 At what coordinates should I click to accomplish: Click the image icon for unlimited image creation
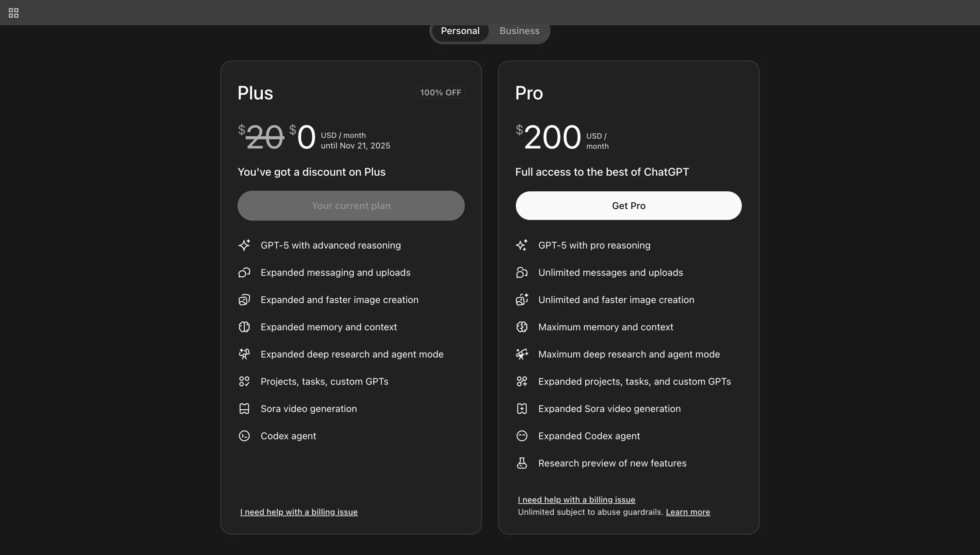coord(522,300)
